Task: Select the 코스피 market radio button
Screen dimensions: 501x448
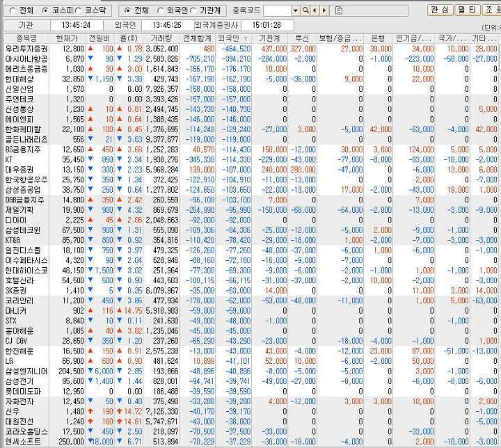Action: [x=45, y=10]
